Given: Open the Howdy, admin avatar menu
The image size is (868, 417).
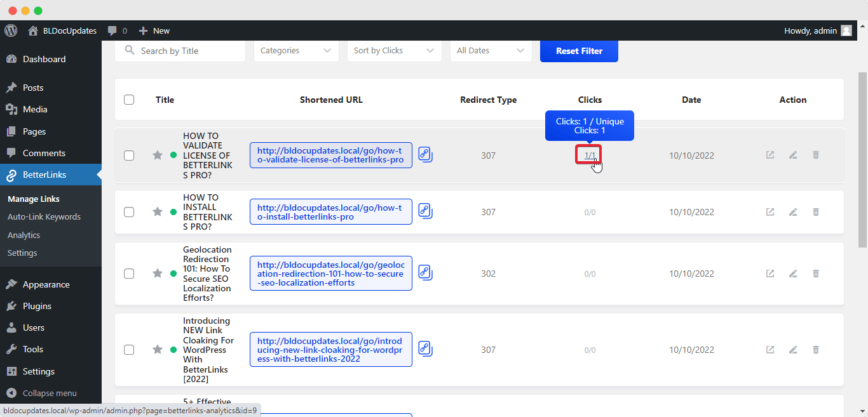Looking at the screenshot, I should tap(818, 30).
